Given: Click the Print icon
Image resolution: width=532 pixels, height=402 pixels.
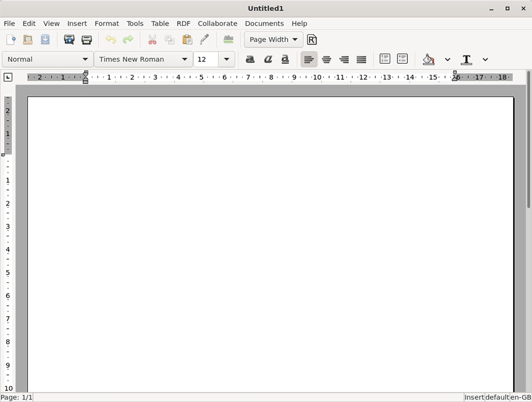Looking at the screenshot, I should point(86,39).
